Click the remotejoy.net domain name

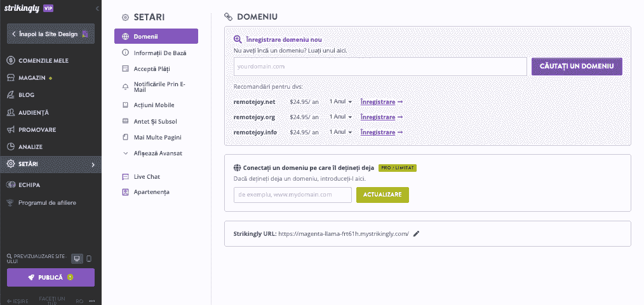(254, 101)
